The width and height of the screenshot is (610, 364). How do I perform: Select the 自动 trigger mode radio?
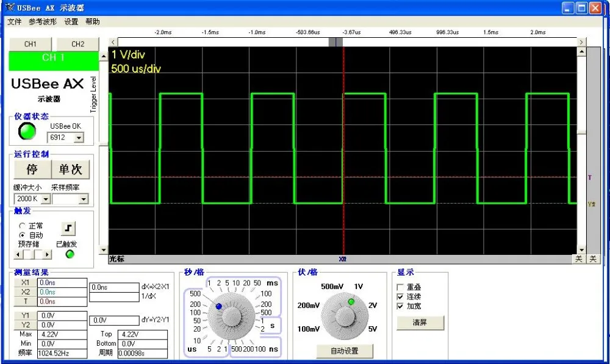22,235
